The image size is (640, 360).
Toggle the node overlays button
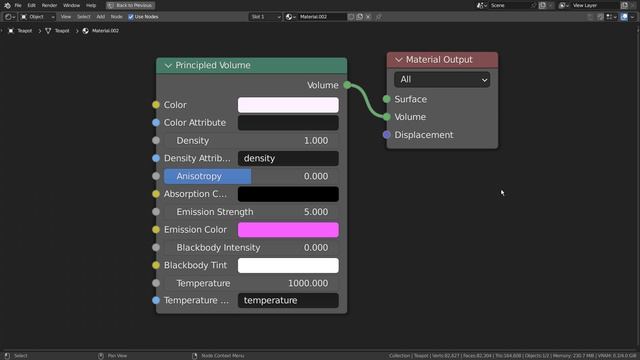pyautogui.click(x=624, y=17)
